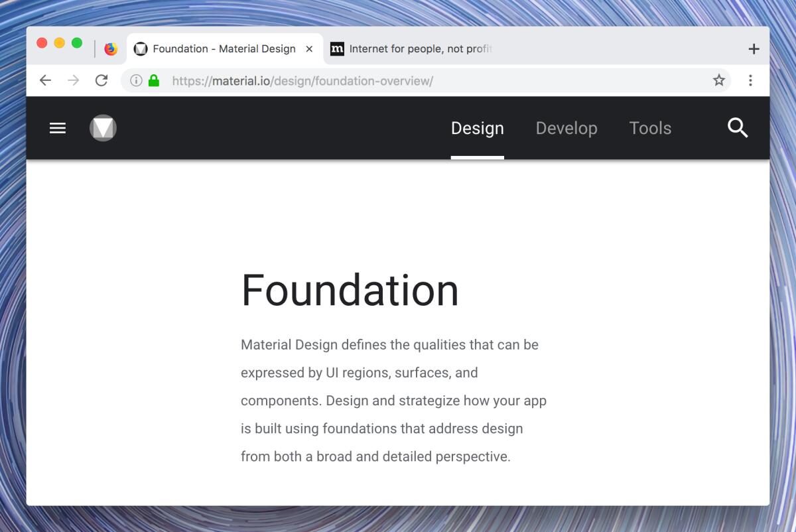Image resolution: width=796 pixels, height=532 pixels.
Task: Bookmark this page with the star icon
Action: (719, 80)
